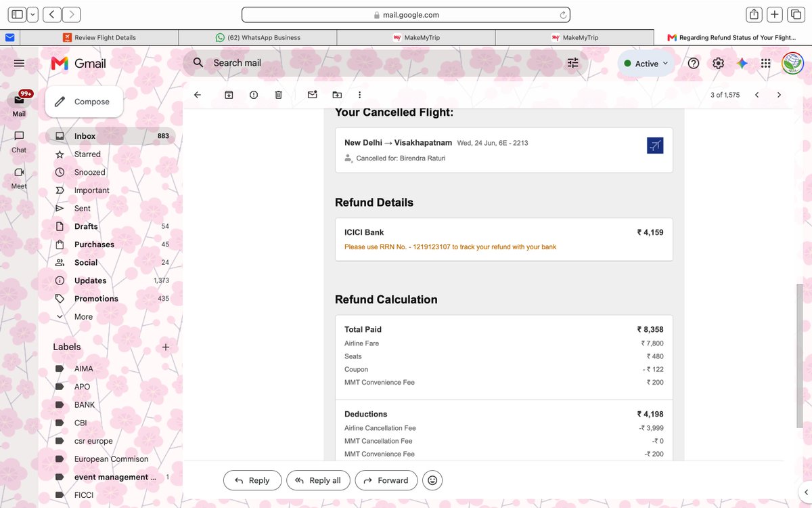The height and width of the screenshot is (508, 812).
Task: Click the Forward button
Action: tap(386, 480)
